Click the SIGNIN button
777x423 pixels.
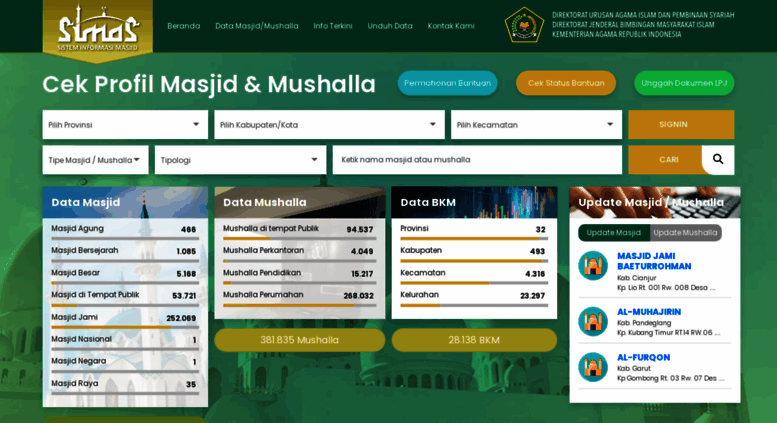pyautogui.click(x=681, y=125)
